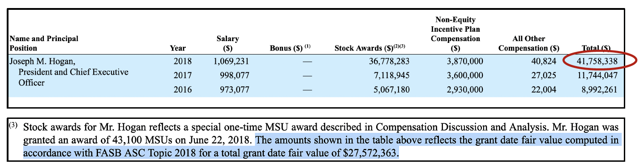Click the Bonus ($) column header
The height and width of the screenshot is (168, 644).
pos(290,48)
